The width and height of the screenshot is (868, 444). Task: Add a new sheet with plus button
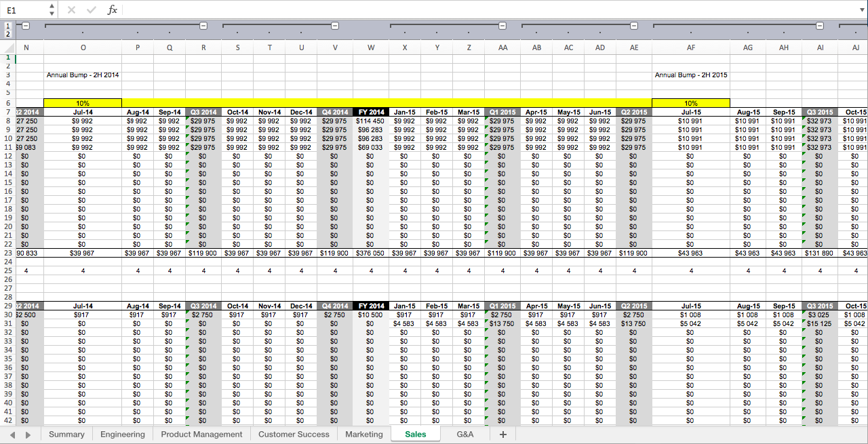click(502, 435)
